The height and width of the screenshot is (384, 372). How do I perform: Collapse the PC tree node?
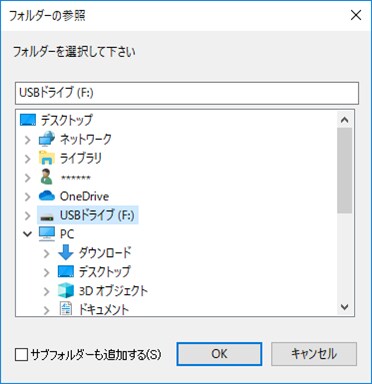tap(28, 234)
